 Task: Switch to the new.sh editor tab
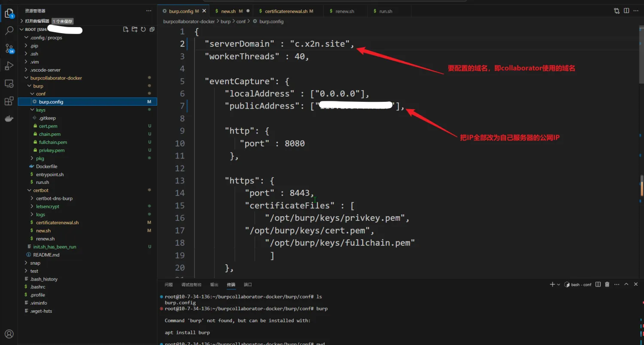232,11
